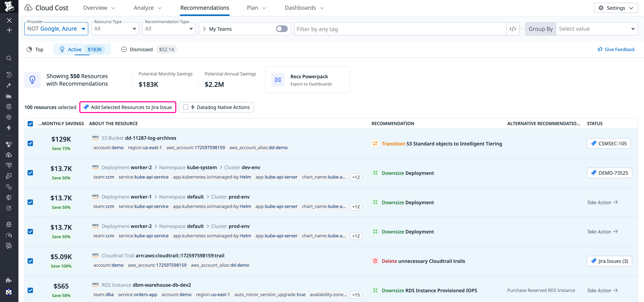Click the Security shield icon in the sidebar
This screenshot has height=302, width=644.
(x=9, y=197)
